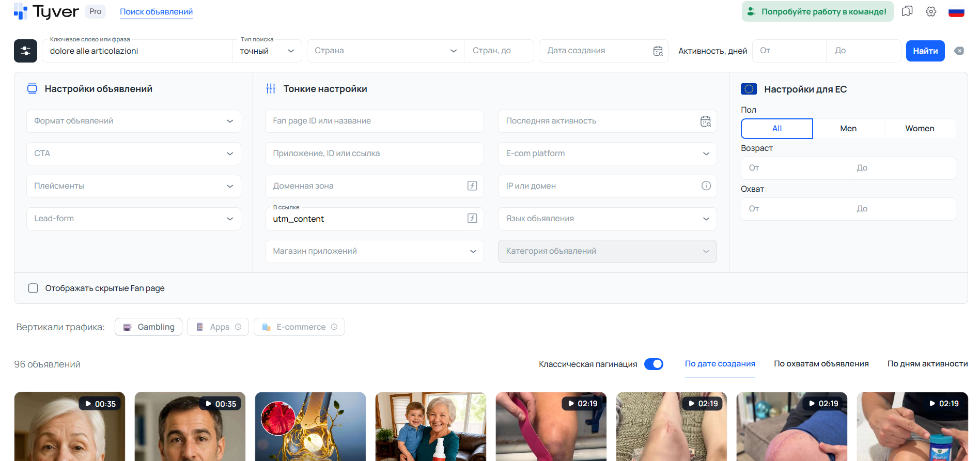
Task: Click the domain zone function icon
Action: [x=472, y=186]
